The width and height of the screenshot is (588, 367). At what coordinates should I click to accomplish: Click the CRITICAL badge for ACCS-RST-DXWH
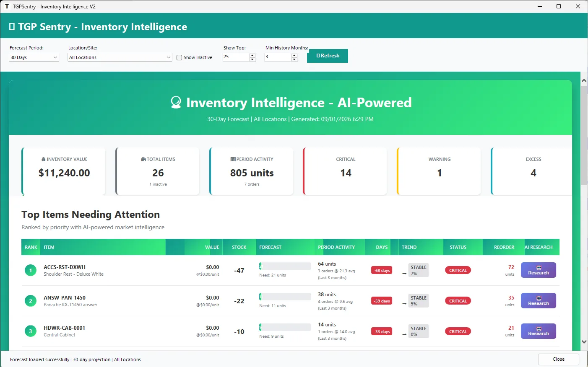(458, 270)
